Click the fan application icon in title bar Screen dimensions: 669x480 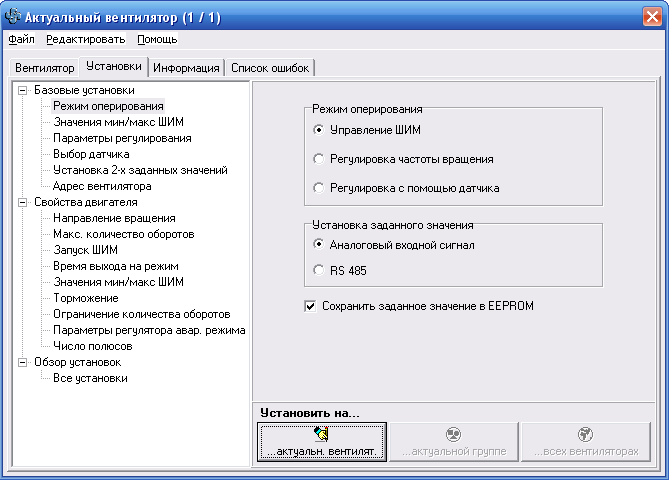[x=12, y=17]
